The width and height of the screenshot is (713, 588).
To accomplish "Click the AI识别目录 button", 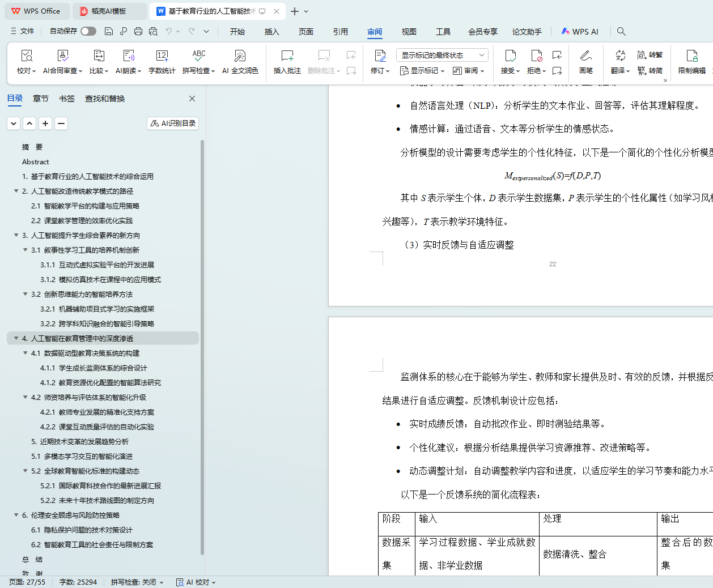I will [173, 123].
